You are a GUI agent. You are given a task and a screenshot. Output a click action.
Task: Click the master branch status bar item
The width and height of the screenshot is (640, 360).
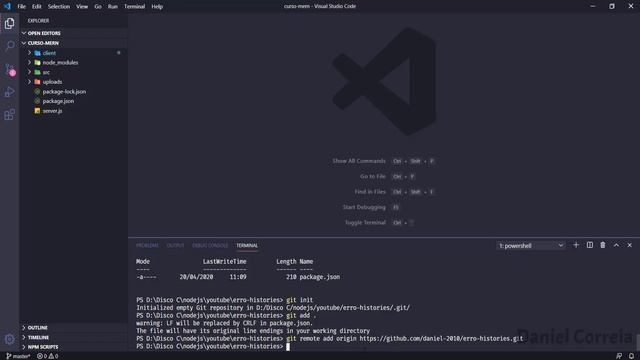coord(18,356)
